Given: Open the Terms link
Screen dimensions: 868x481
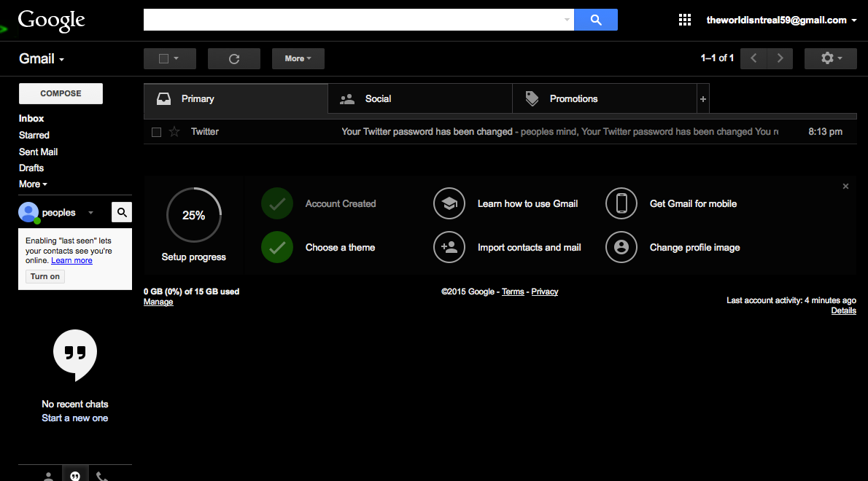Looking at the screenshot, I should [513, 292].
